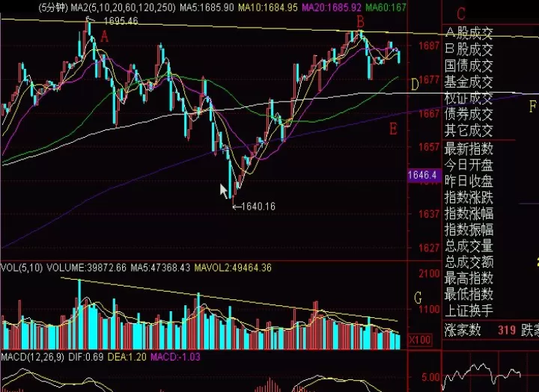
Task: Click the 指数涨跌 row
Action: tap(469, 197)
